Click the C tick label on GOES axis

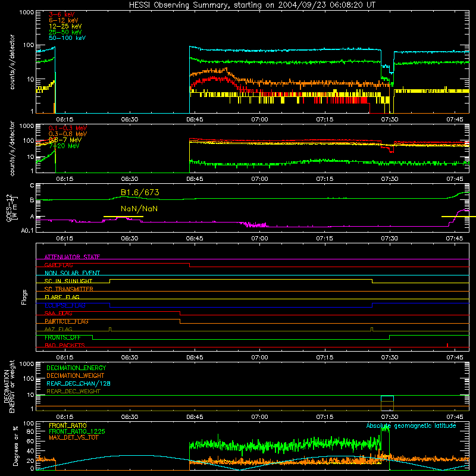[32, 186]
